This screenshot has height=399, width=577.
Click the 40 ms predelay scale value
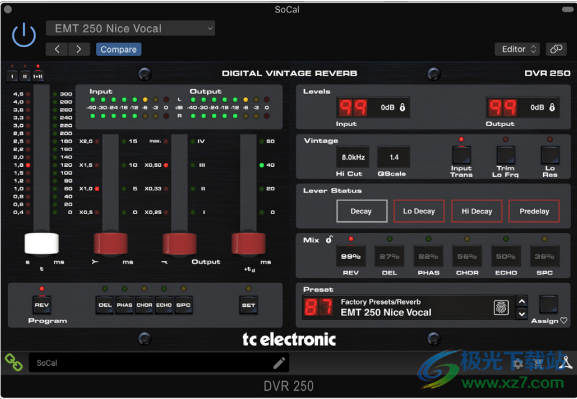click(270, 165)
